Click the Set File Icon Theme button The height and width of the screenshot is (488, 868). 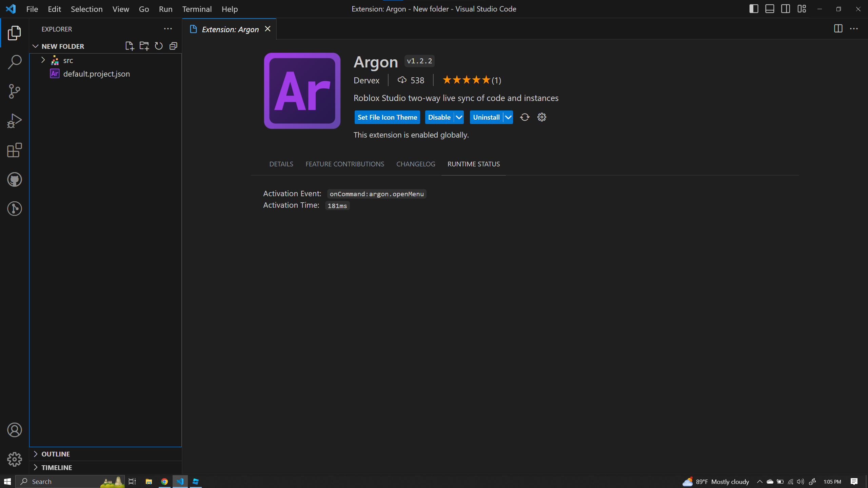[x=387, y=117]
